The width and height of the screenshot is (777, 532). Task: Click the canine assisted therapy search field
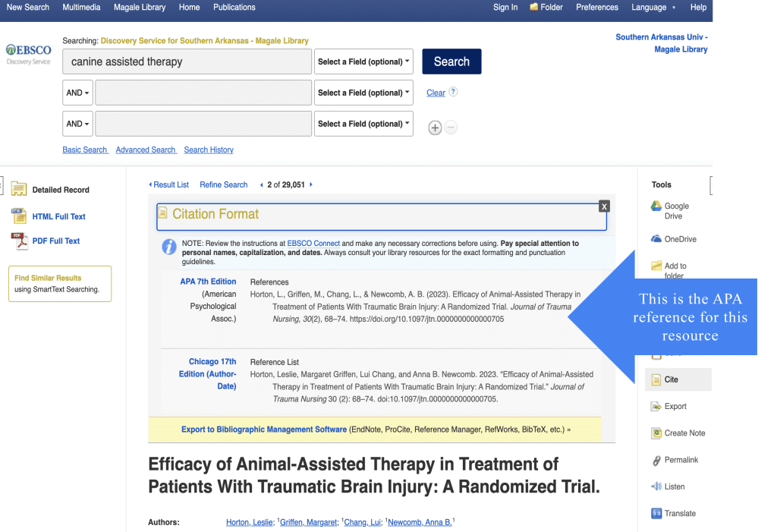pyautogui.click(x=187, y=61)
